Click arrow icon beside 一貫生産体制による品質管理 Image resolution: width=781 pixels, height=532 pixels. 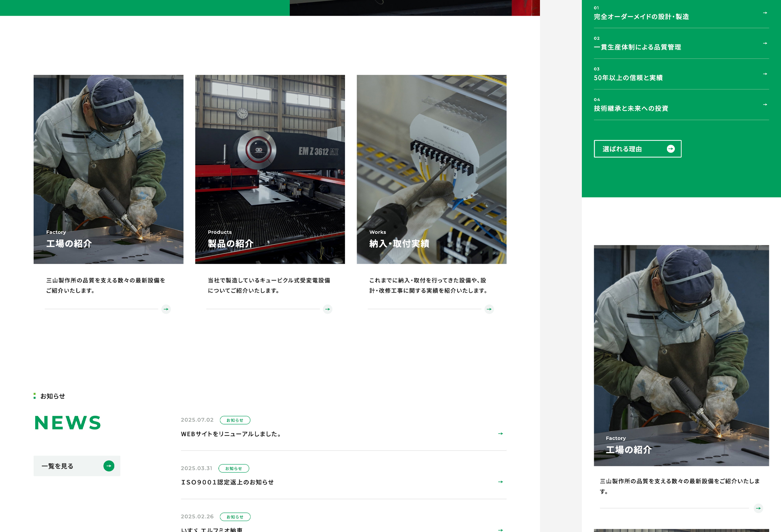[x=765, y=43]
